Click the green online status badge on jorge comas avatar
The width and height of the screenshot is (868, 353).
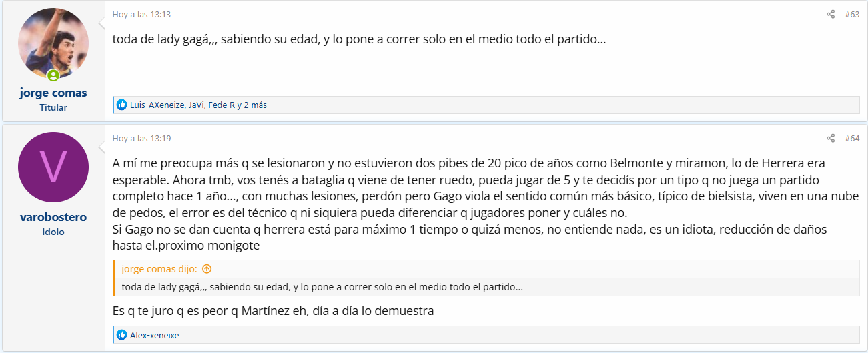pos(53,75)
